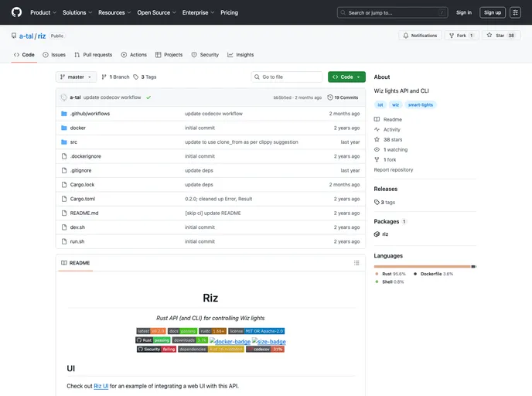Click the src folder icon
This screenshot has height=396, width=532.
63,142
